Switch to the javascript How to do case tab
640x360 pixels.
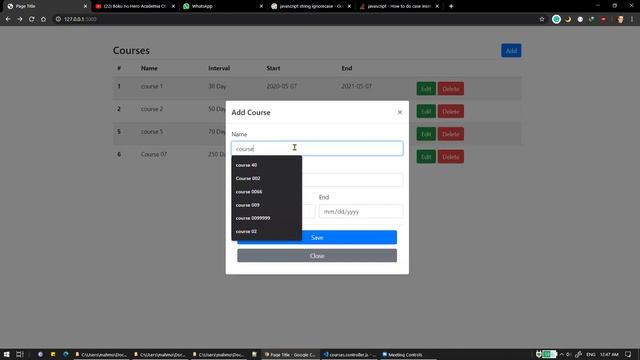click(x=399, y=6)
